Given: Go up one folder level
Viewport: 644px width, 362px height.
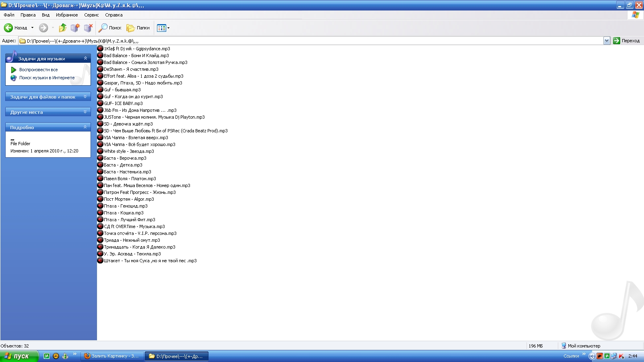Looking at the screenshot, I should [62, 28].
